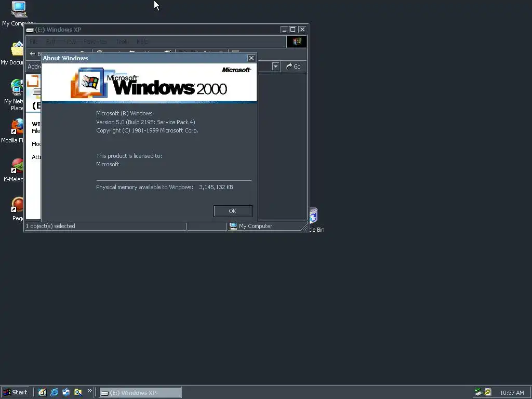Image resolution: width=532 pixels, height=399 pixels.
Task: Click the 10:37 AM clock
Action: pos(512,393)
